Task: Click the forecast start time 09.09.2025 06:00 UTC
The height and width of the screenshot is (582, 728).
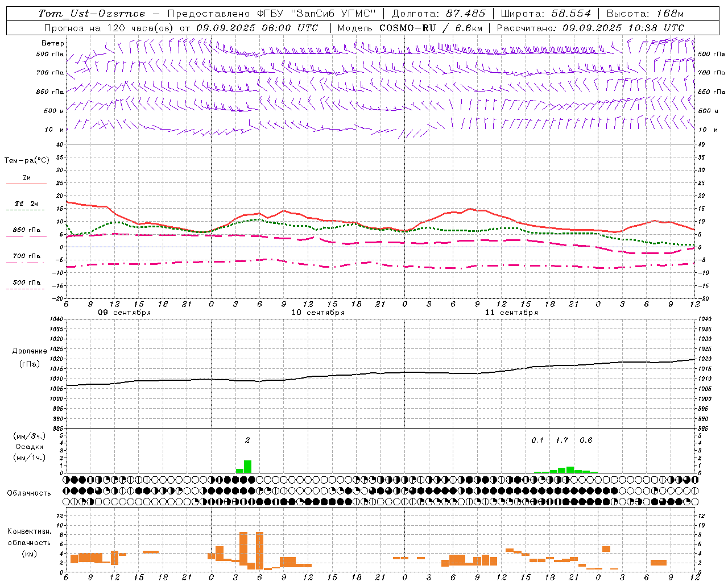Action: tap(257, 28)
